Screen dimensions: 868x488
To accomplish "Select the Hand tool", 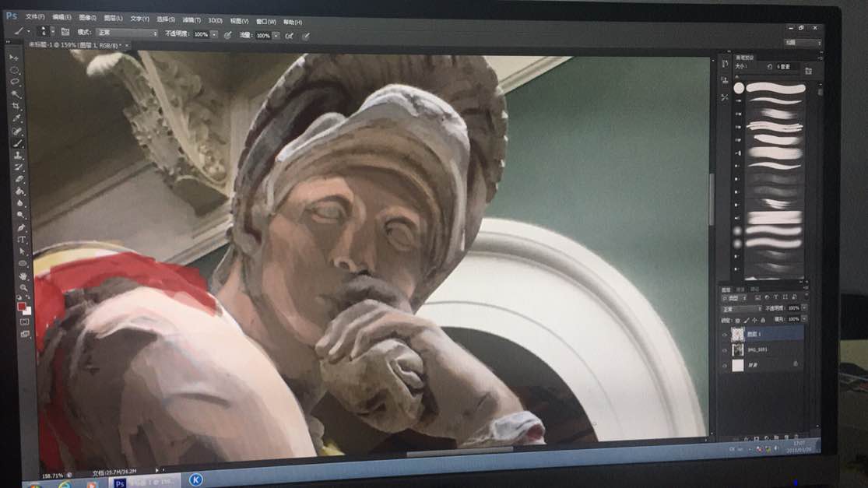I will 23,276.
